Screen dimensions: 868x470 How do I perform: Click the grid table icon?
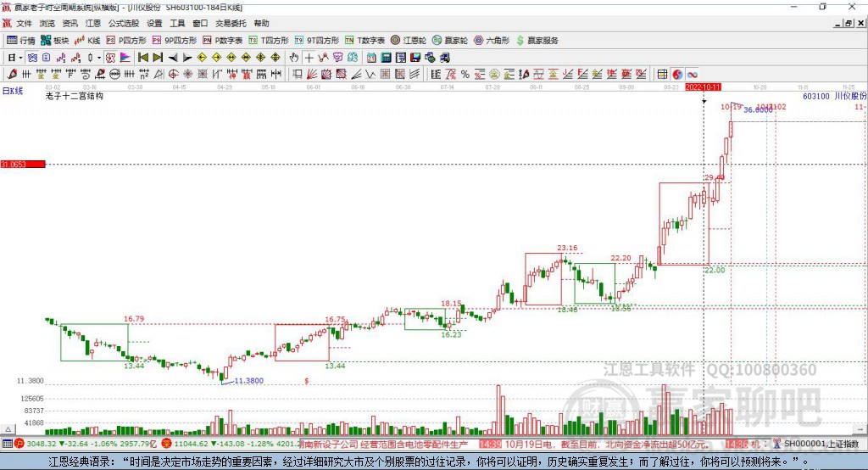coord(663,75)
